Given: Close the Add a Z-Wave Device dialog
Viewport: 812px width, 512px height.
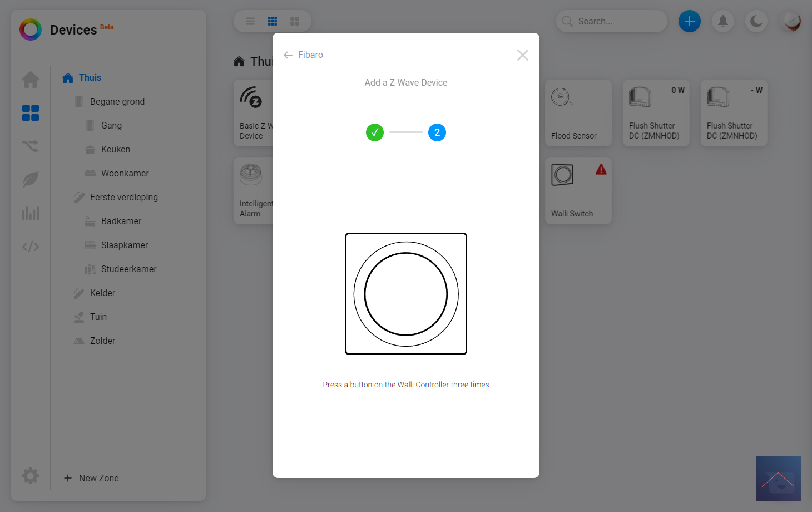Looking at the screenshot, I should coord(522,55).
